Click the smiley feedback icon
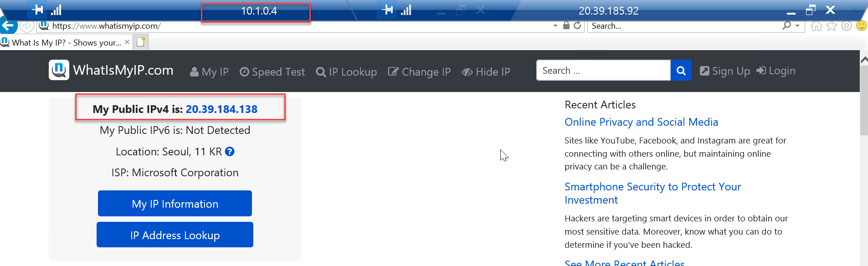The width and height of the screenshot is (868, 266). (x=862, y=26)
